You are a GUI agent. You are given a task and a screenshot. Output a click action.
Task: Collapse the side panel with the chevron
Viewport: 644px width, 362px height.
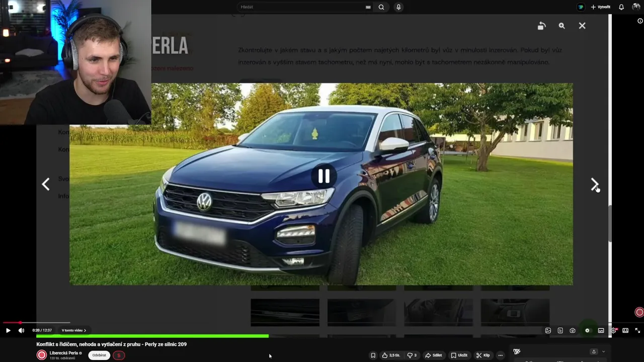click(x=603, y=351)
